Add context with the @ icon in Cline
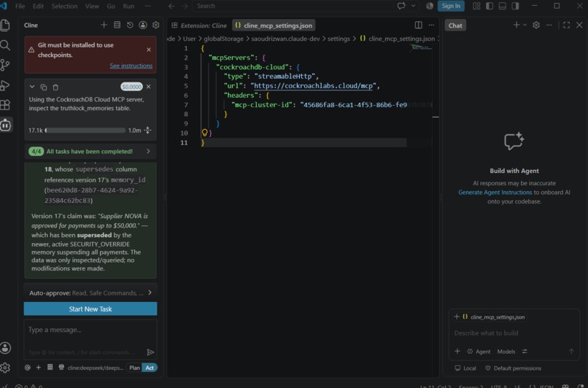The image size is (588, 388). tap(28, 368)
